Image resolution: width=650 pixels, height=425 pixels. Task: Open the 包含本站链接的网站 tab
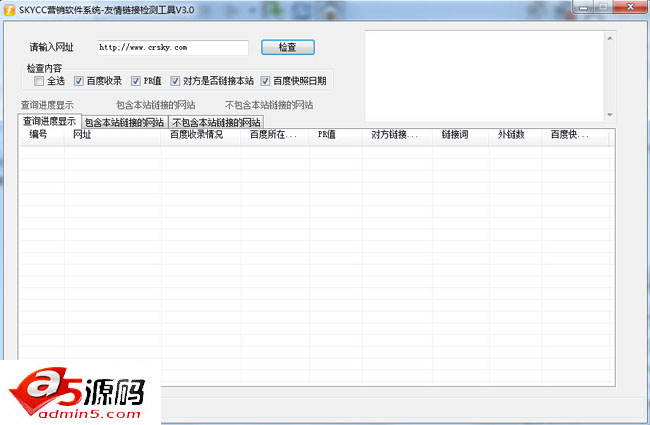125,122
